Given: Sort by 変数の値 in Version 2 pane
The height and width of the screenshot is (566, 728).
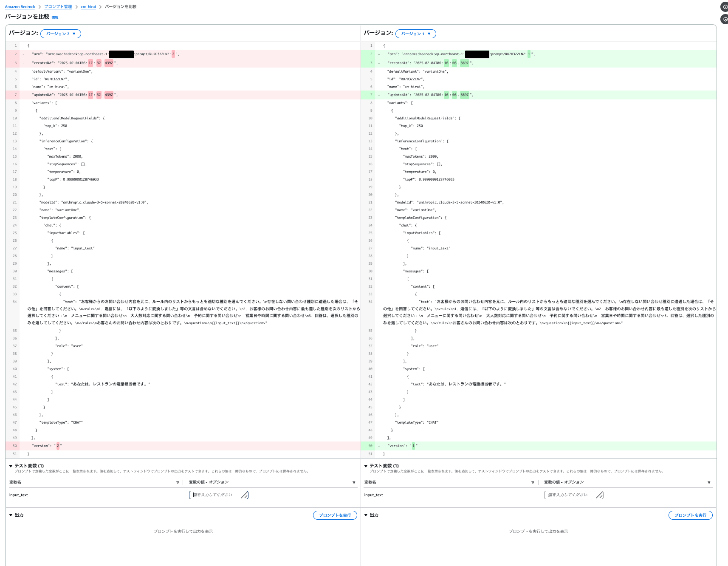Looking at the screenshot, I should click(354, 483).
